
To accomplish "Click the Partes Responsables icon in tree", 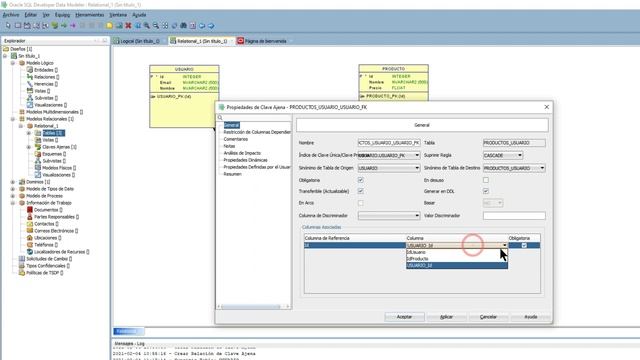I will [30, 216].
